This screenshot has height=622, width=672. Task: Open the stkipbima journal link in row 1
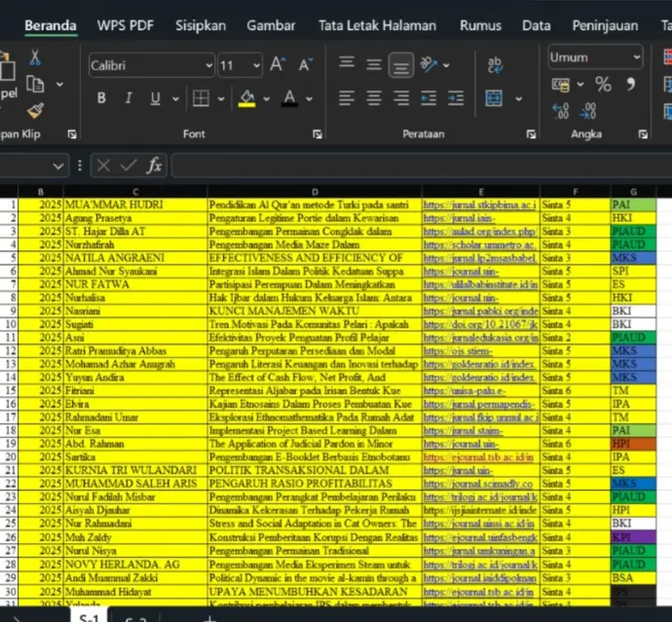point(478,205)
